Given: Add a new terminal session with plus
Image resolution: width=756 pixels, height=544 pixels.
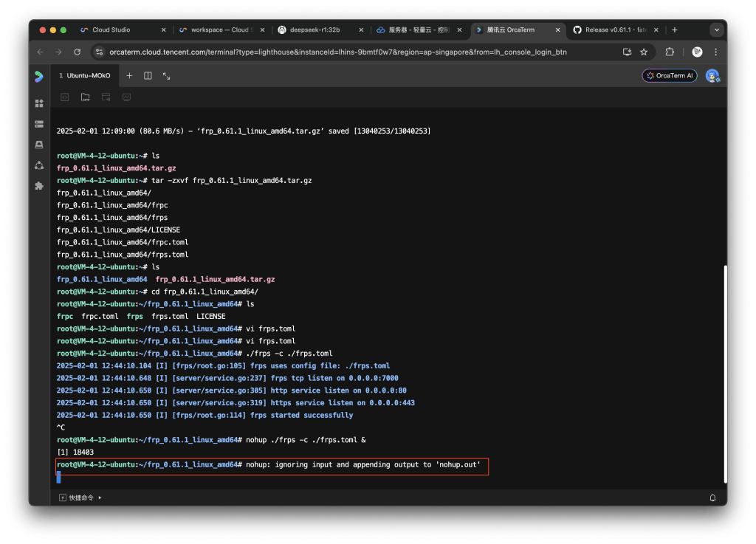Looking at the screenshot, I should [x=129, y=75].
